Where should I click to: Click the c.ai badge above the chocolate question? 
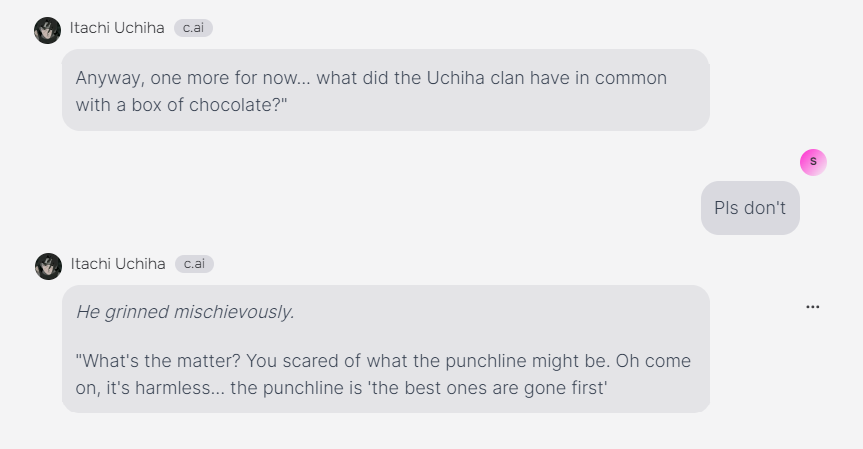[x=193, y=28]
